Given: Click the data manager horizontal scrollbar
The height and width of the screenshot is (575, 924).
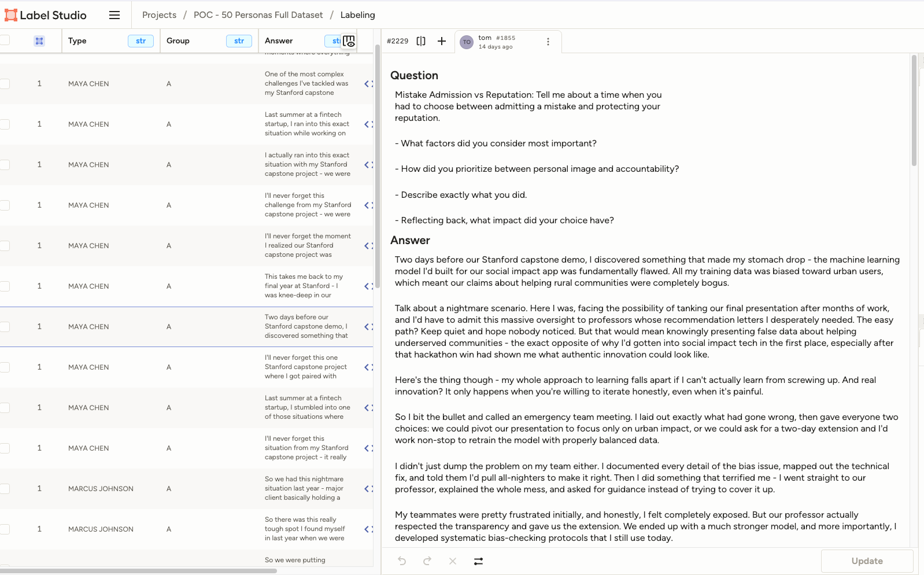Looking at the screenshot, I should [x=139, y=571].
